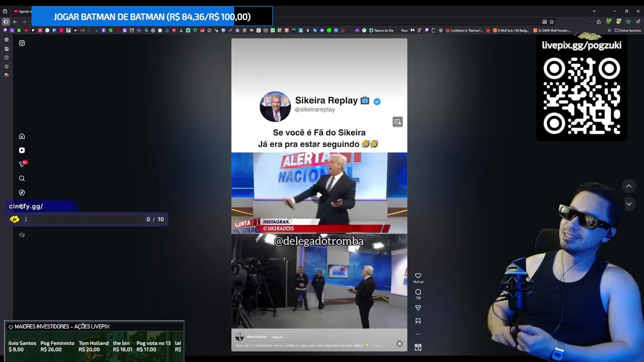Click the Sikeira Replay profile picture in video

(275, 107)
